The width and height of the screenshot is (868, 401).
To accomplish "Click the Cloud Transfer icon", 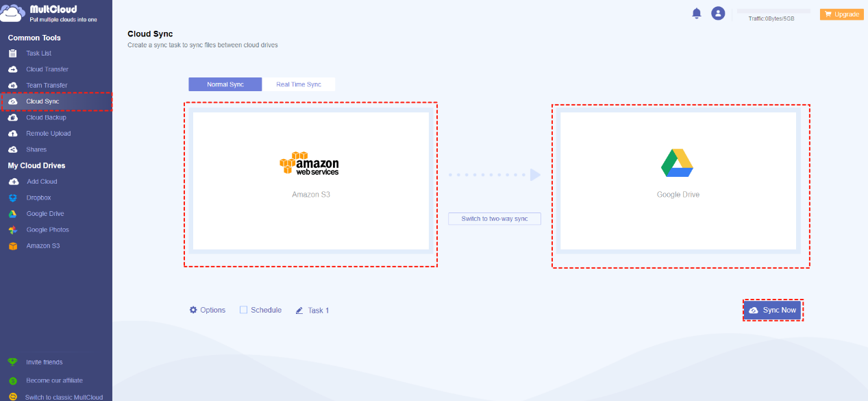I will [x=12, y=69].
